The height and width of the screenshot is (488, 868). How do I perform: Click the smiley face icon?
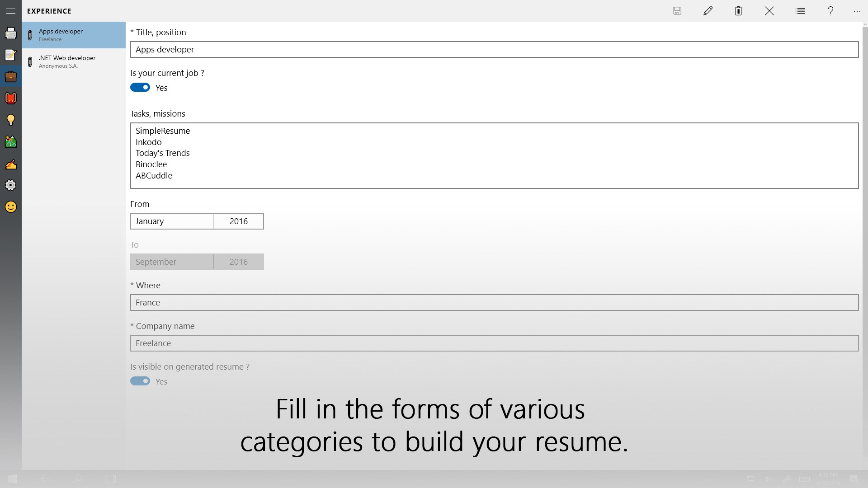(x=11, y=207)
